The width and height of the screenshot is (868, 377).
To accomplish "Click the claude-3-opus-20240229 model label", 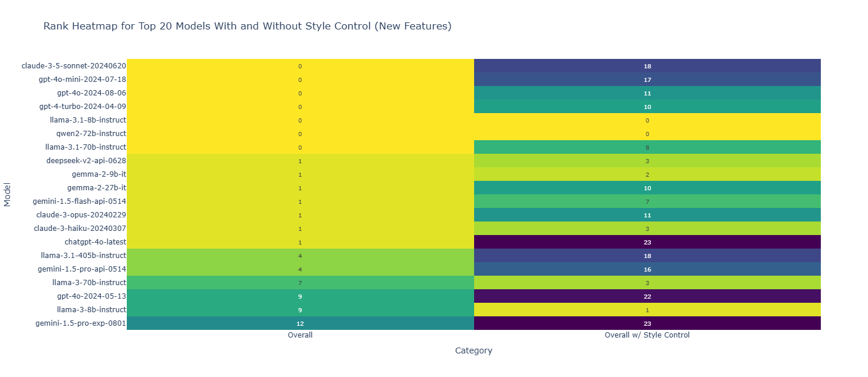I will tap(81, 215).
